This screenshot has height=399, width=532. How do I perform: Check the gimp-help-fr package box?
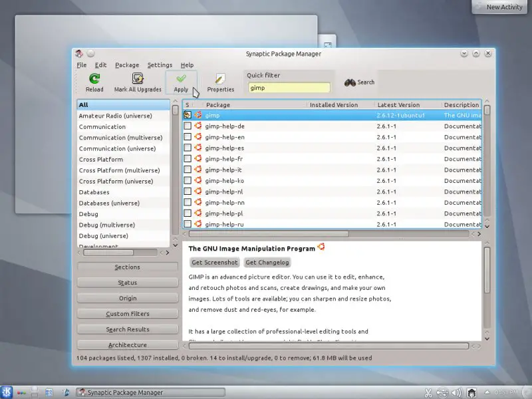pos(188,158)
